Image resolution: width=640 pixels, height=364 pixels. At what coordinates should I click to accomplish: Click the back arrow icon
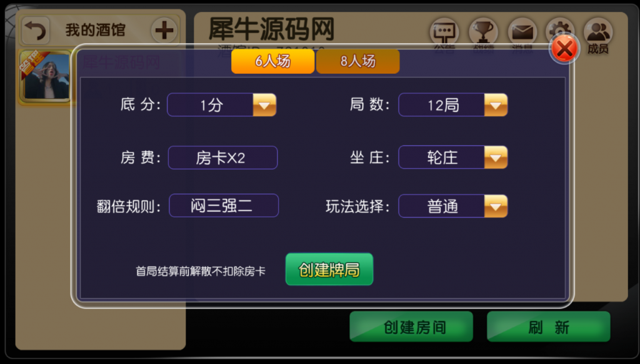(36, 31)
